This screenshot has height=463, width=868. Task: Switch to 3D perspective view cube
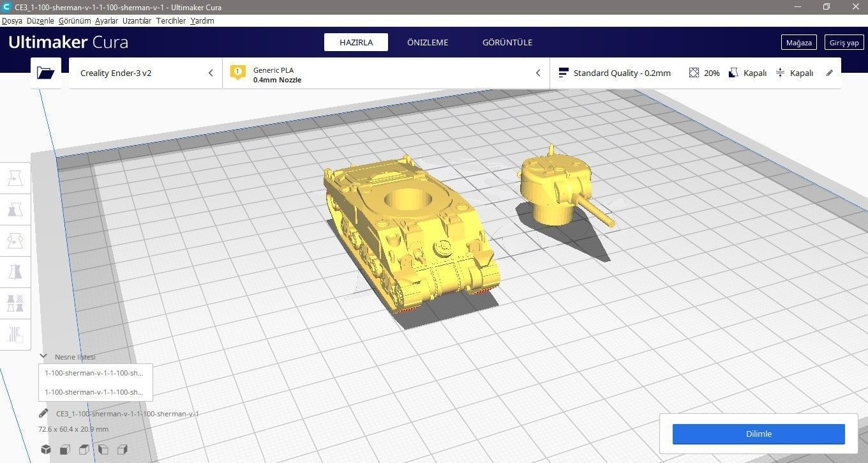click(46, 450)
